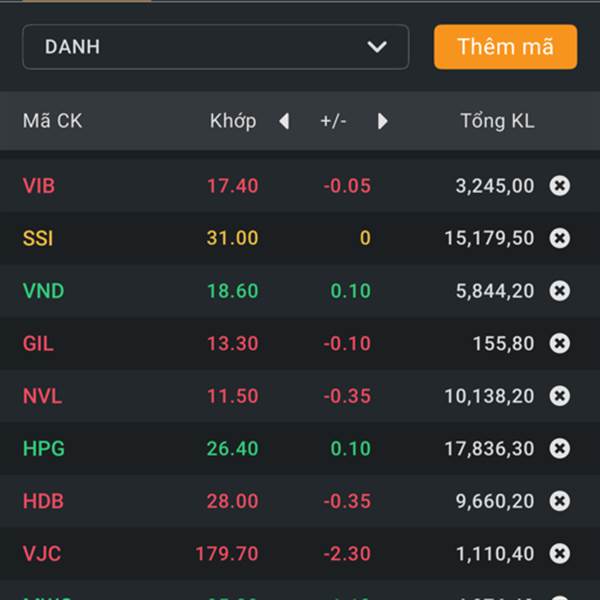Click the +/- column header
This screenshot has width=600, height=600.
[333, 121]
